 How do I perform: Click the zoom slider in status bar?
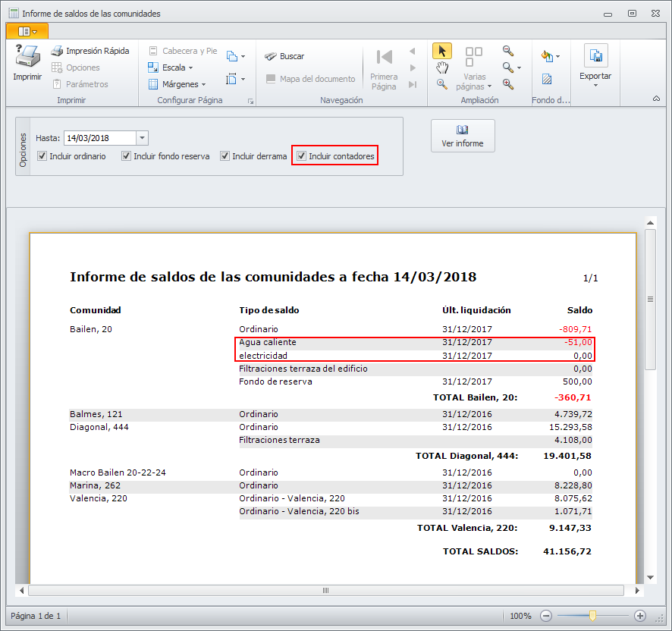(592, 616)
